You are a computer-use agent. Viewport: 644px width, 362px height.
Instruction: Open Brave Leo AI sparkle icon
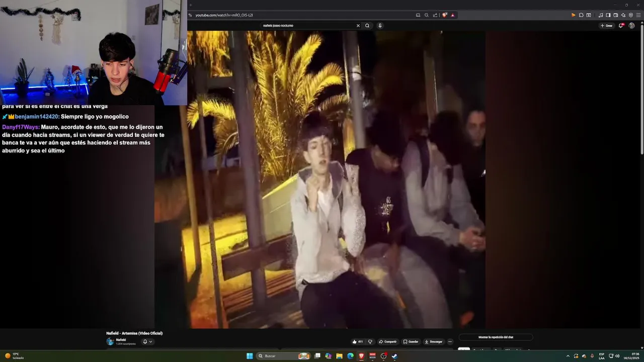(623, 15)
